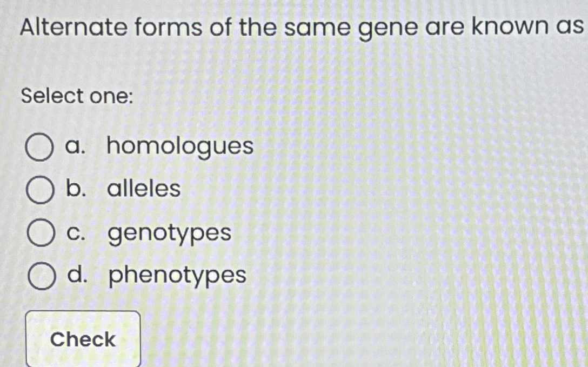Image resolution: width=588 pixels, height=367 pixels.
Task: Select the radio button for option a
Action: point(39,146)
